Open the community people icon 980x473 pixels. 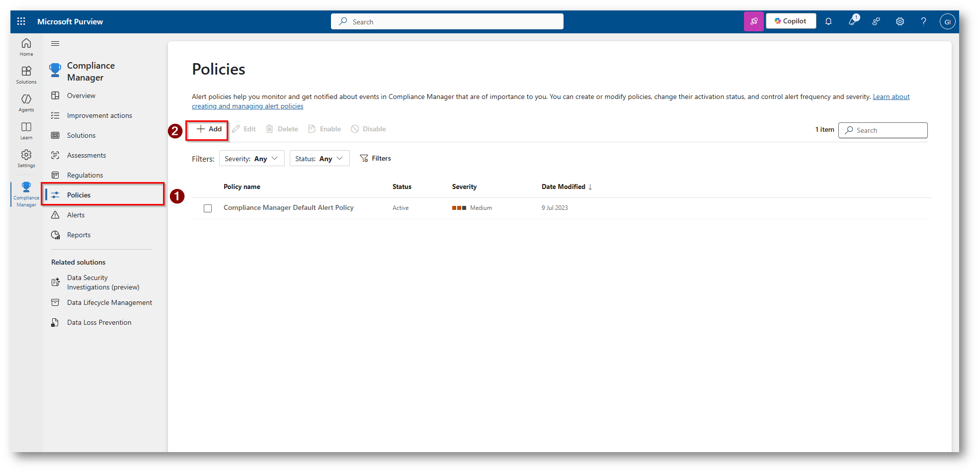[876, 21]
